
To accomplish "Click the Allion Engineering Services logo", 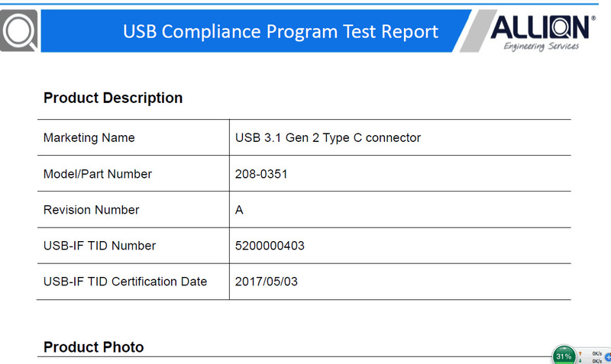I will [x=542, y=33].
